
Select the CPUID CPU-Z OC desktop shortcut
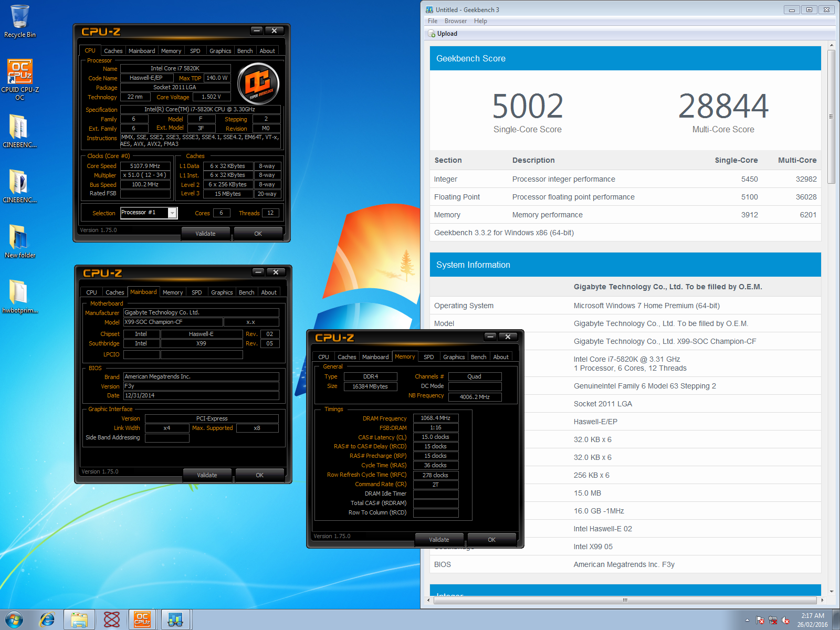[20, 79]
